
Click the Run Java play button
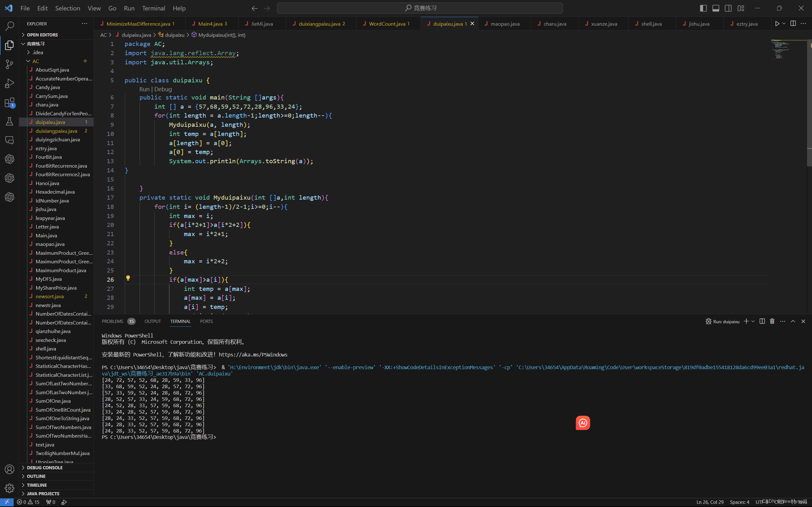click(777, 23)
